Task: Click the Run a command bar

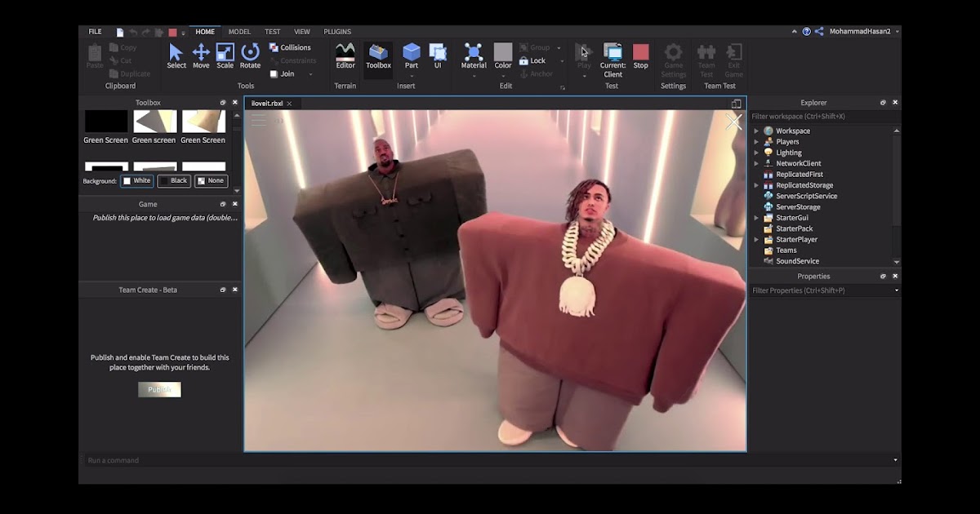Action: pos(490,460)
